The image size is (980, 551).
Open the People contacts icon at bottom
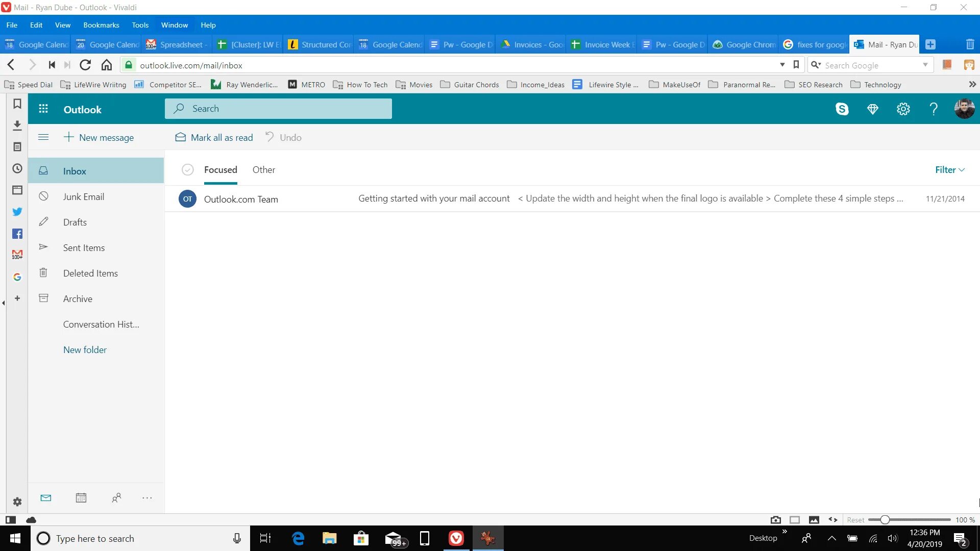[116, 498]
